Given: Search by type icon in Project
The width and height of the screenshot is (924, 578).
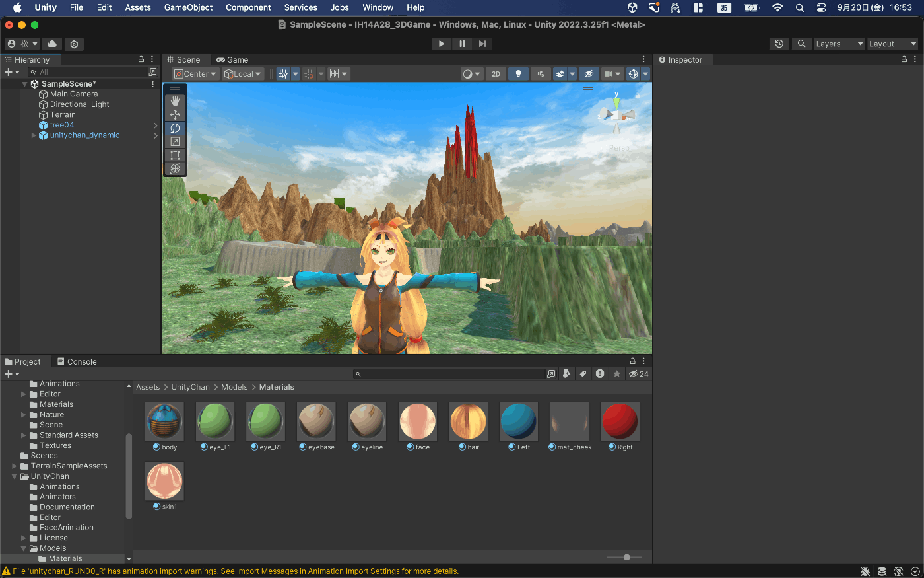Looking at the screenshot, I should [x=566, y=374].
